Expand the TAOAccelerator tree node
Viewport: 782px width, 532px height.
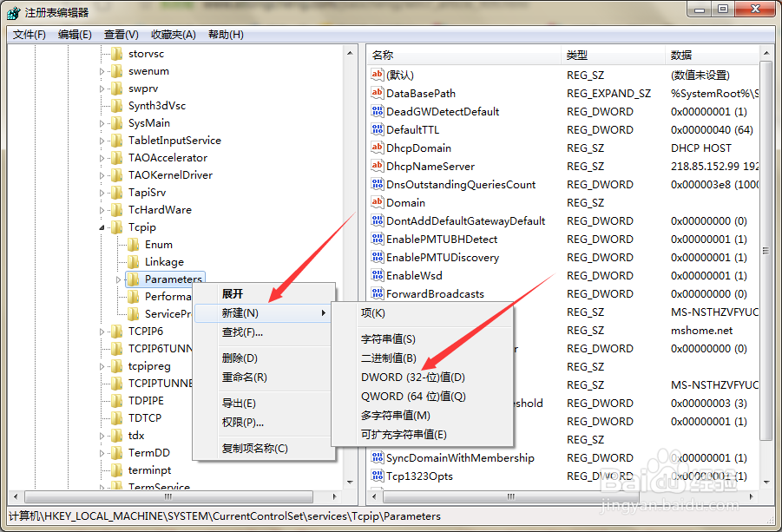(x=102, y=158)
